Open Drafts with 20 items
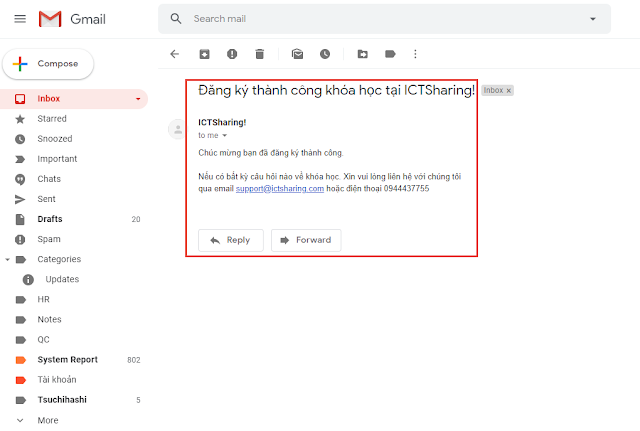Viewport: 640px width, 431px height. tap(74, 219)
